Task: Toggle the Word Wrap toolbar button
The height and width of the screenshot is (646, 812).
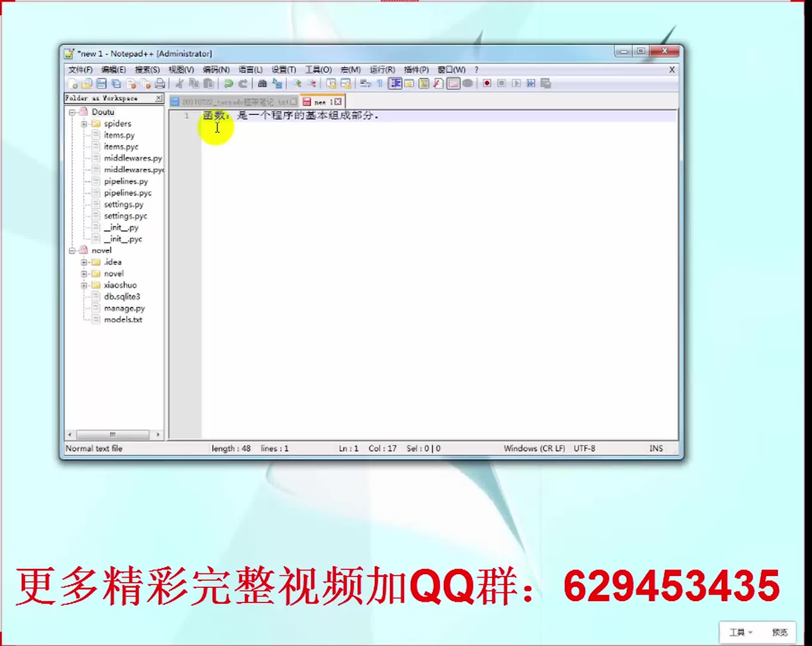Action: click(365, 84)
